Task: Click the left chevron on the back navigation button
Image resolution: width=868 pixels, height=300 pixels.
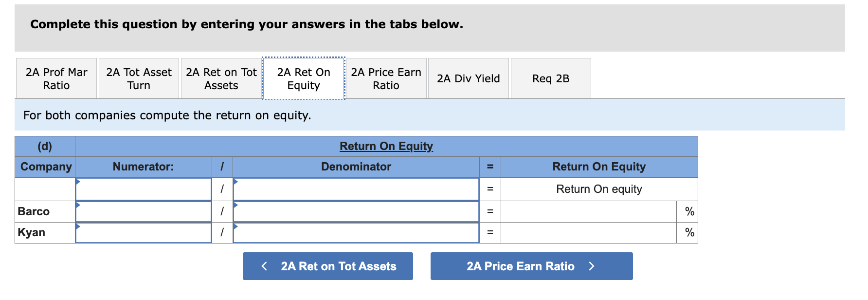Action: (263, 266)
